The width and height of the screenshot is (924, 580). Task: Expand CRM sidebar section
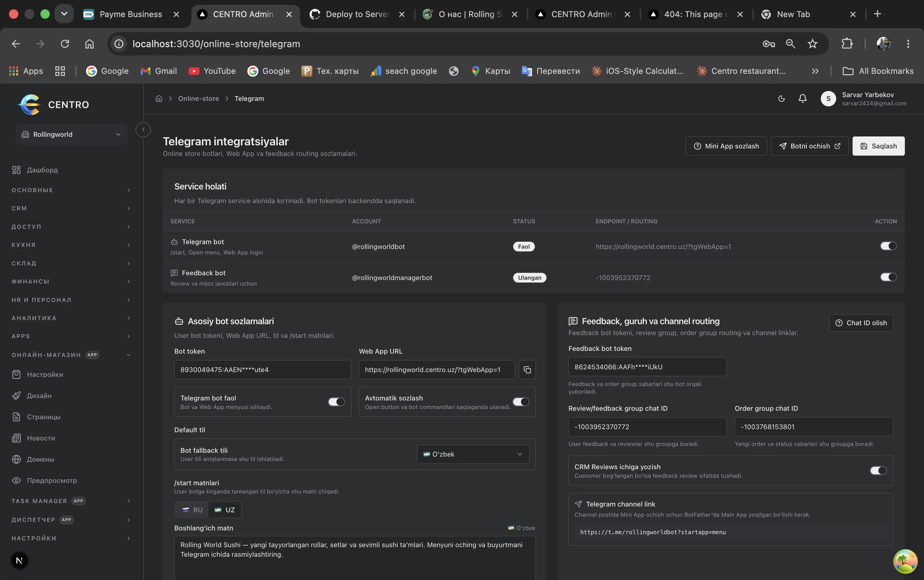click(x=71, y=208)
